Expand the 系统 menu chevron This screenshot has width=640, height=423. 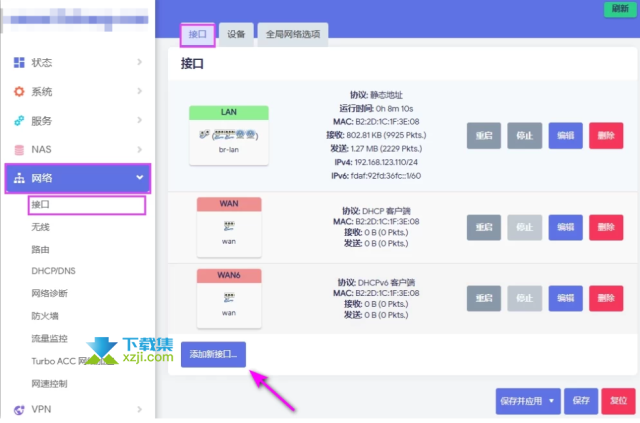point(140,91)
